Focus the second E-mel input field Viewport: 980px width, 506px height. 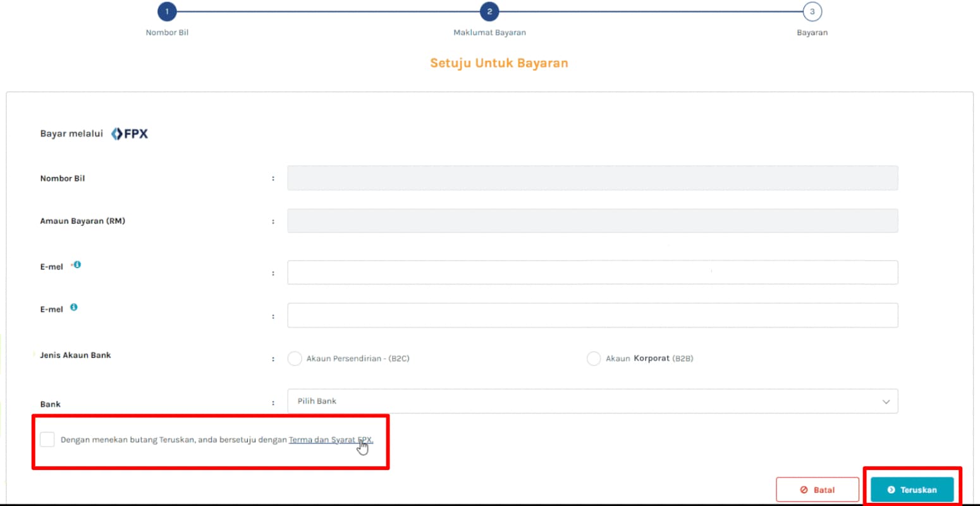pyautogui.click(x=592, y=315)
